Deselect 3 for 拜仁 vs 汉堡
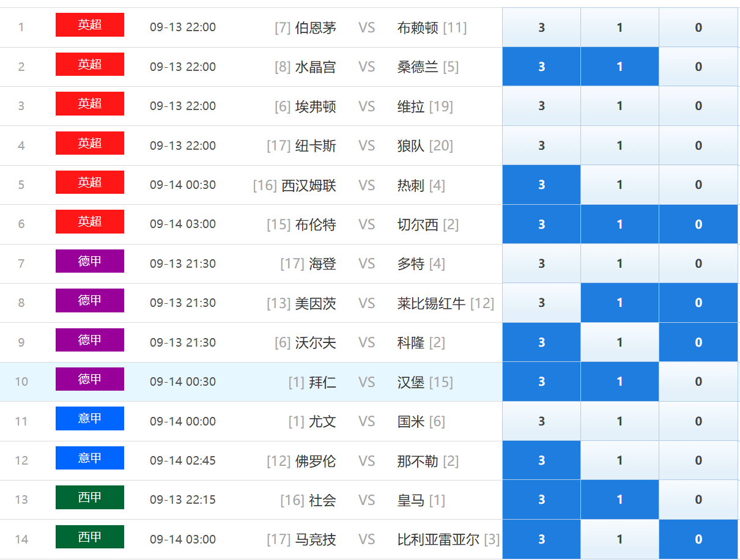Viewport: 740px width, 560px height. pyautogui.click(x=541, y=381)
